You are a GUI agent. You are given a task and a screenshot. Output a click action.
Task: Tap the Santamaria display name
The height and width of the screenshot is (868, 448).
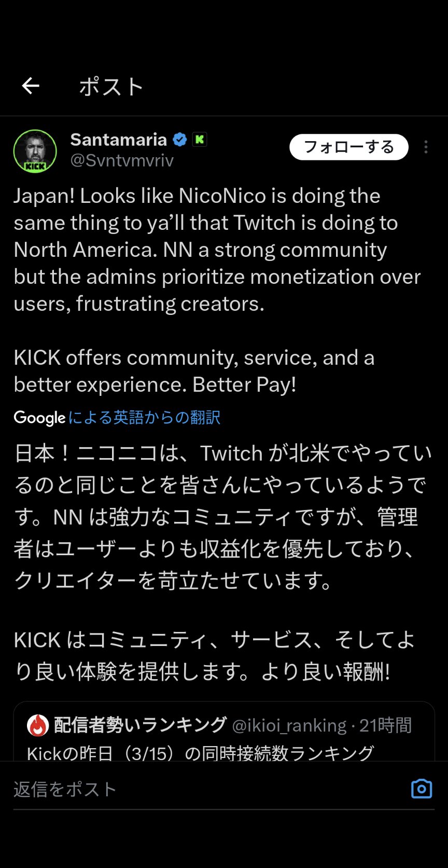(118, 140)
